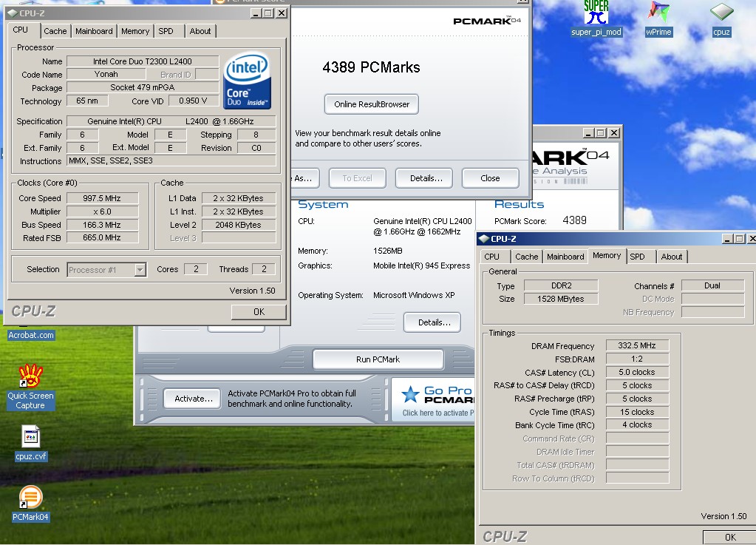Click the Go Pro PCMark star icon
Viewport: 756px width, 545px height.
tap(410, 394)
